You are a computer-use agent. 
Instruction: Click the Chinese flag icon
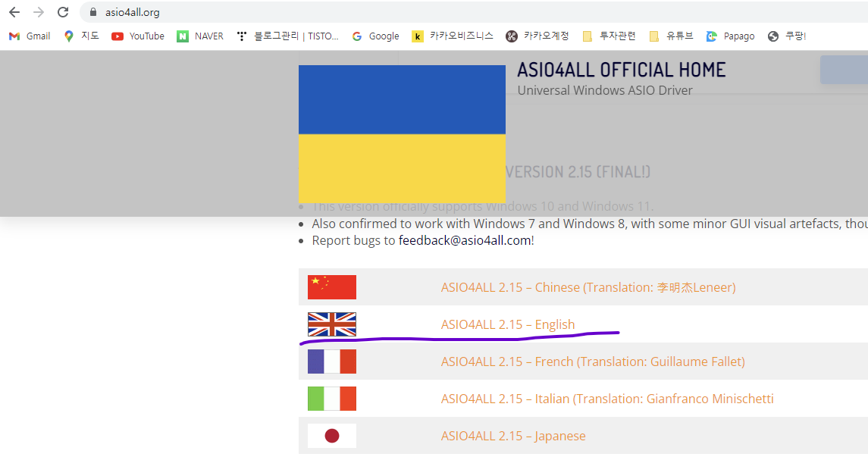pos(332,287)
